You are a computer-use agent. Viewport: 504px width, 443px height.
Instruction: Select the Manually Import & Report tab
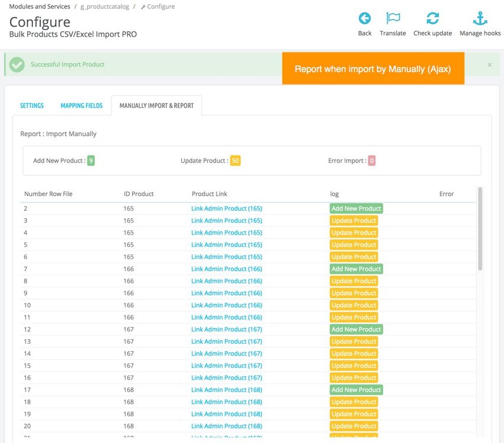[x=156, y=106]
